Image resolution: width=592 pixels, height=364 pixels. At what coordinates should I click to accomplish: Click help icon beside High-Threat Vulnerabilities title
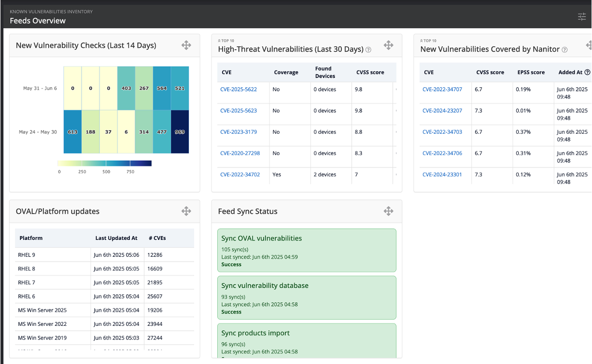pos(368,50)
